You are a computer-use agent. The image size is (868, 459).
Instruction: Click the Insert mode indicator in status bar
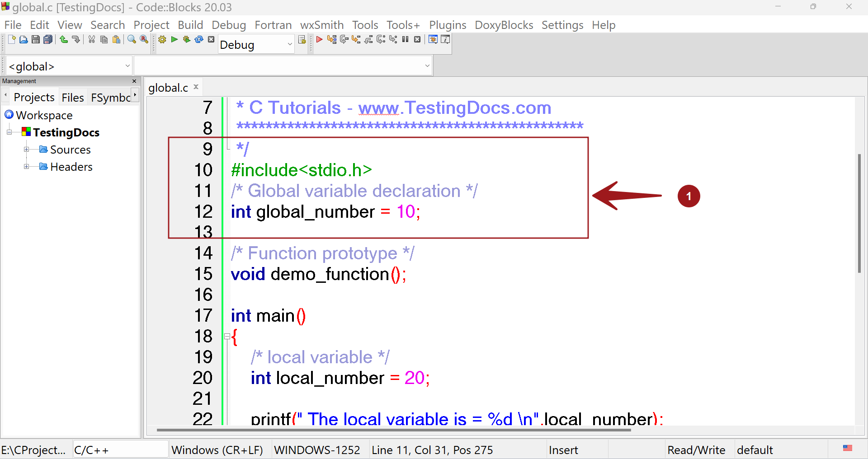pos(563,450)
